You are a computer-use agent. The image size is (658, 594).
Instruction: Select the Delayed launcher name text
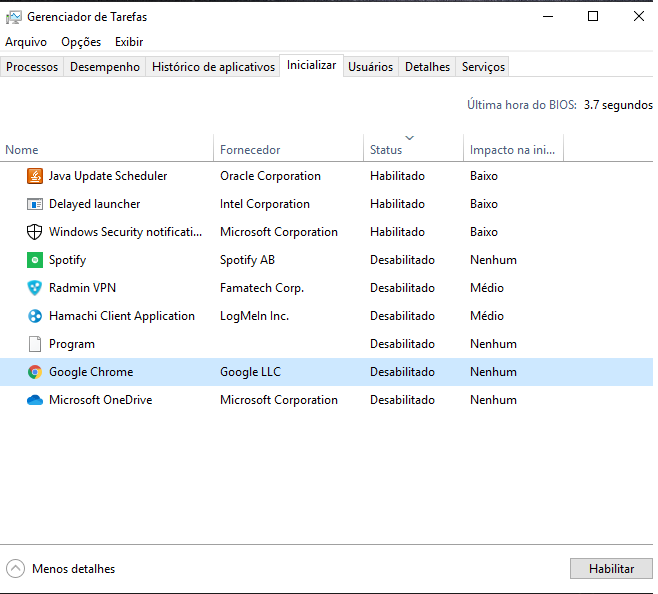point(94,204)
